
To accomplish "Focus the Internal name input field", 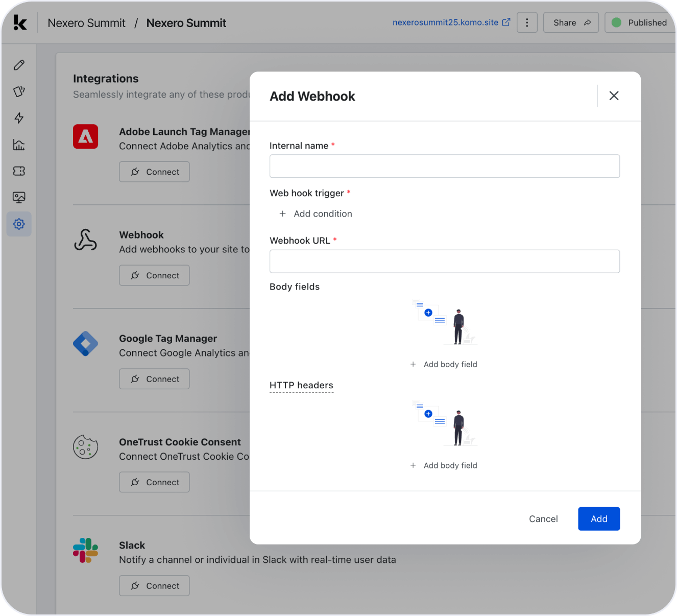I will tap(444, 166).
